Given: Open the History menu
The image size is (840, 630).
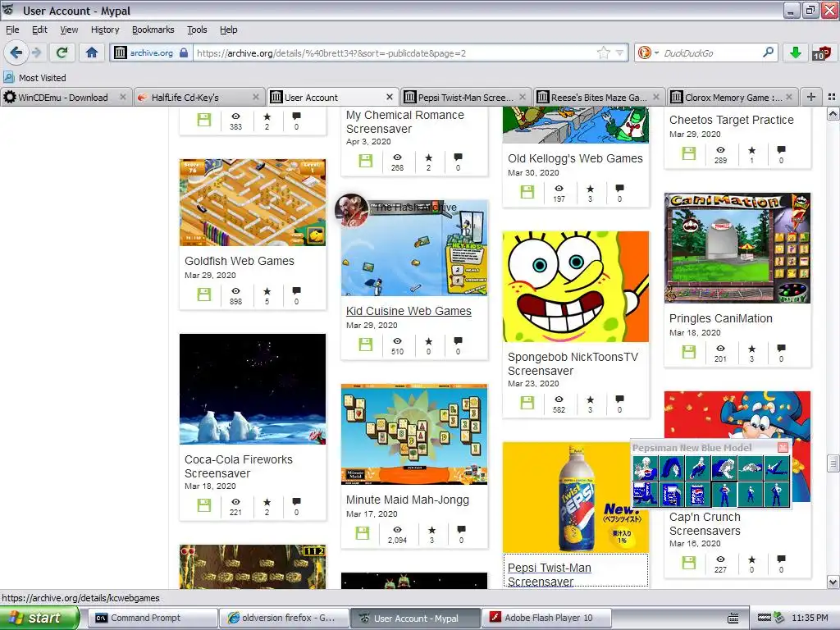Looking at the screenshot, I should 105,30.
